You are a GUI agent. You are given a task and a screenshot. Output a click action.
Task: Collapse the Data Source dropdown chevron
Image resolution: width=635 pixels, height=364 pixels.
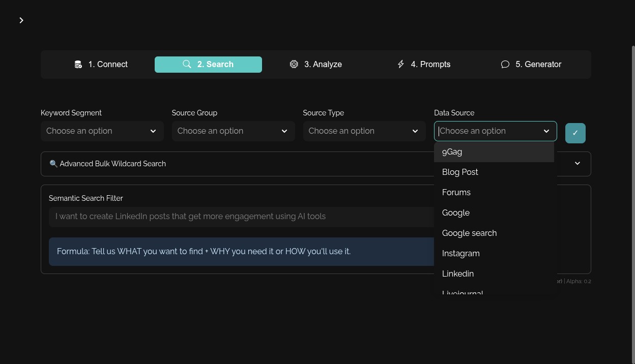tap(546, 131)
